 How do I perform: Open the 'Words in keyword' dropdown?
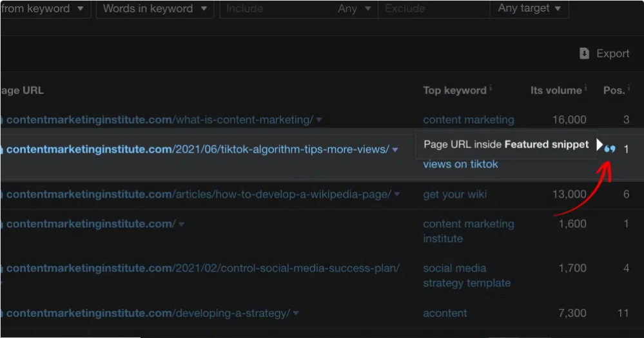tap(155, 8)
